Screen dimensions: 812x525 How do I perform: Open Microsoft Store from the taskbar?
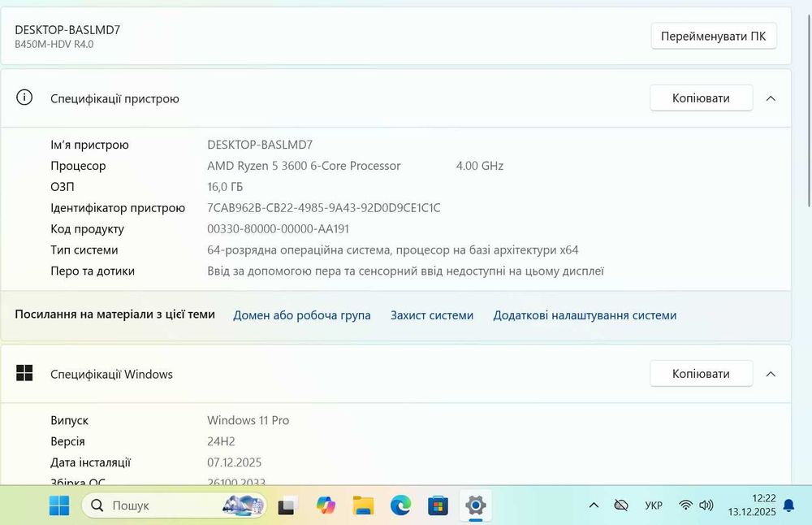(438, 505)
